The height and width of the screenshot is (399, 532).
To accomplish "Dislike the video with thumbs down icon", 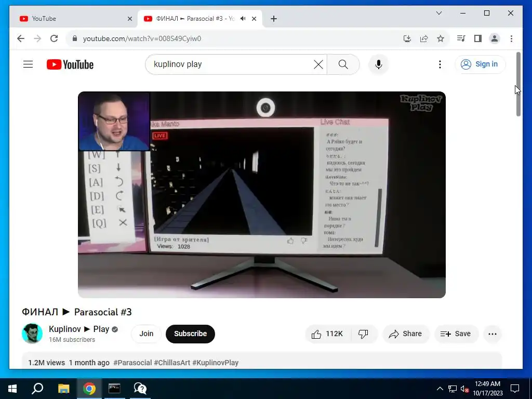I will (x=363, y=334).
